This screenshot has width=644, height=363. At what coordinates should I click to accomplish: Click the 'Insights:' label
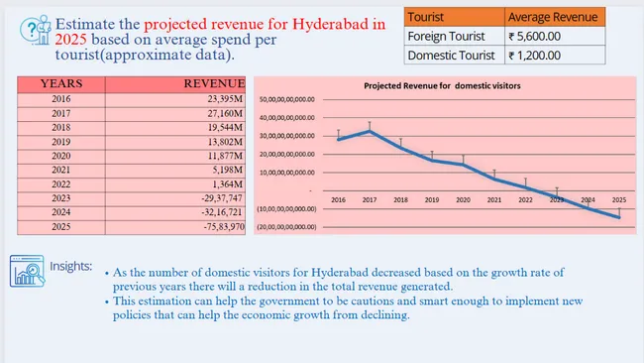71,267
